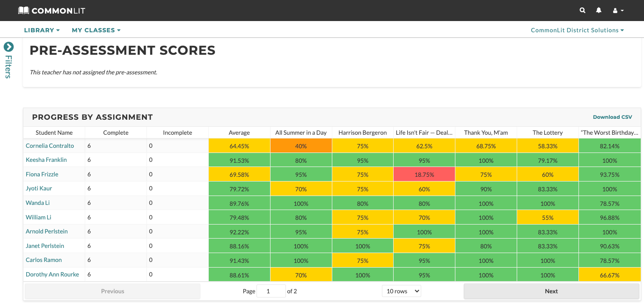
Task: Open student Carlos Ramon
Action: (x=44, y=260)
